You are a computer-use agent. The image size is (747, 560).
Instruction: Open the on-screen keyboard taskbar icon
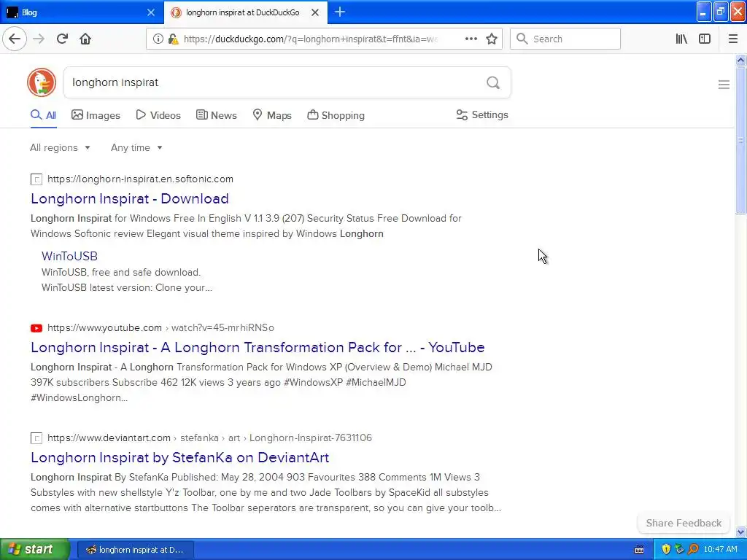(x=639, y=550)
